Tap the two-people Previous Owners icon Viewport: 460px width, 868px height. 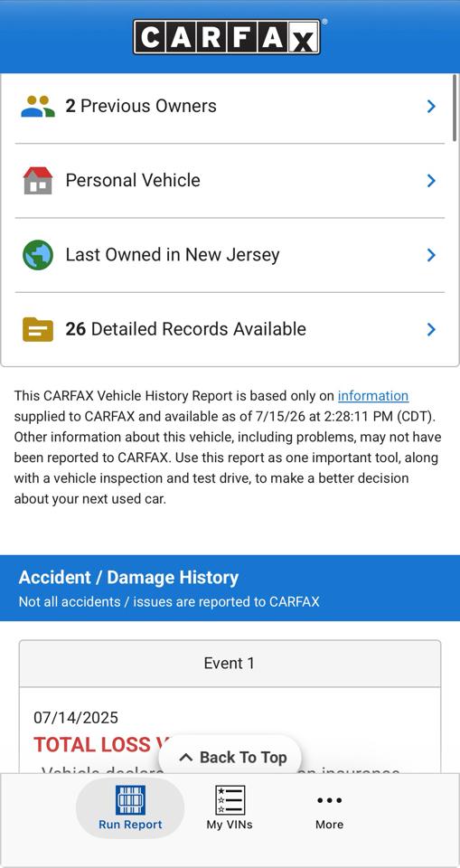click(x=38, y=107)
